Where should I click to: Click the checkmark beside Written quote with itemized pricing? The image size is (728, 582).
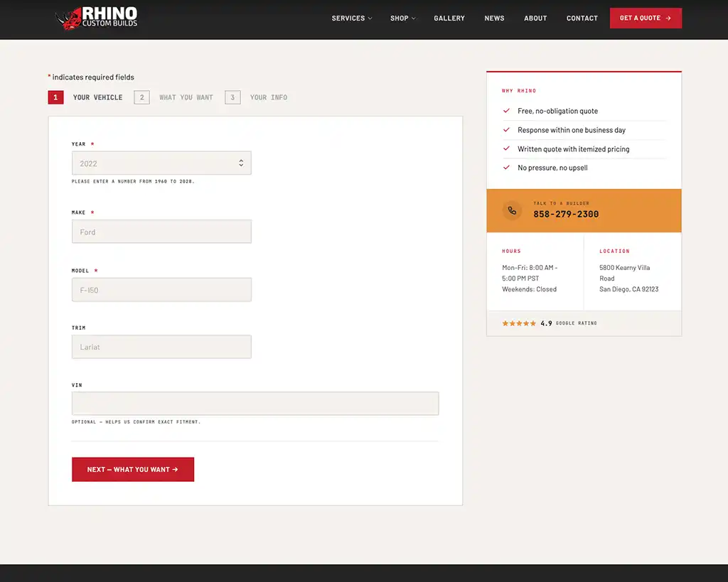(506, 149)
